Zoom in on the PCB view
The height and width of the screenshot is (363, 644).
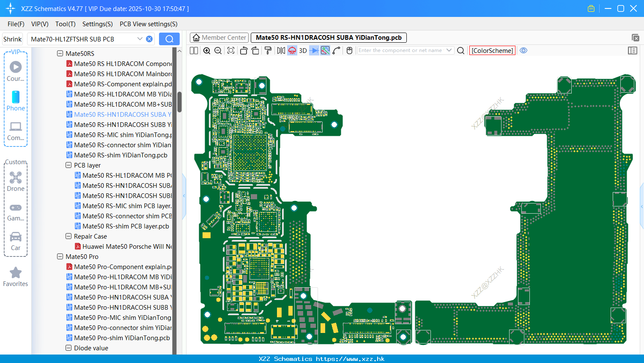click(x=207, y=50)
